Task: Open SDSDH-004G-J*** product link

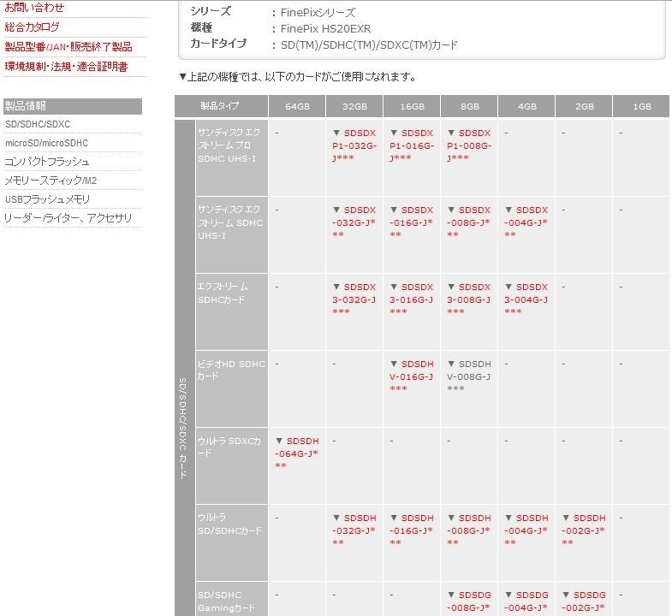Action: click(x=526, y=530)
